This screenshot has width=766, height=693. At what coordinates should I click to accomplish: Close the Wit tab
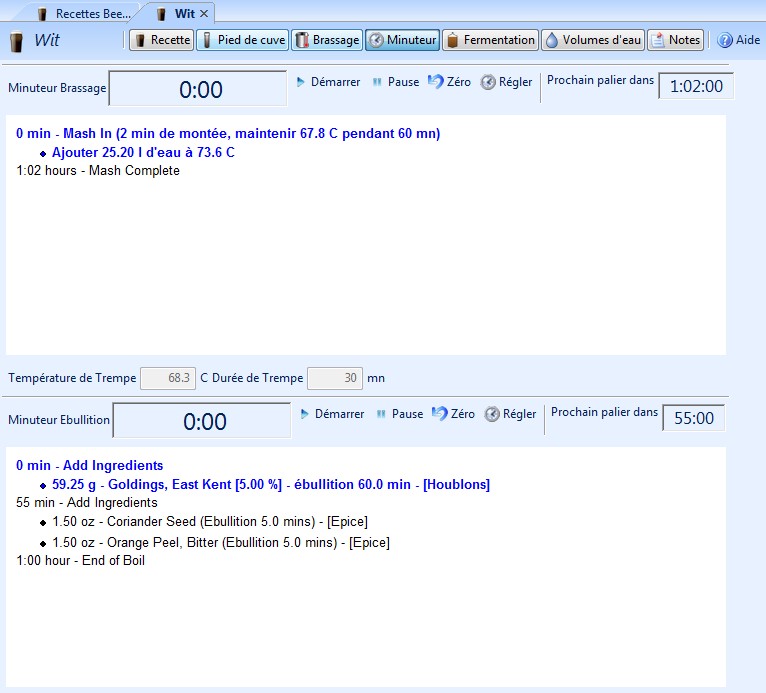click(x=204, y=14)
